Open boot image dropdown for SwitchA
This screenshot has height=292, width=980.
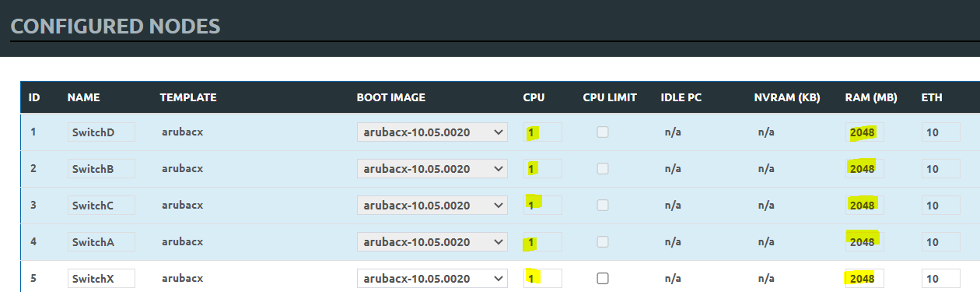click(432, 242)
